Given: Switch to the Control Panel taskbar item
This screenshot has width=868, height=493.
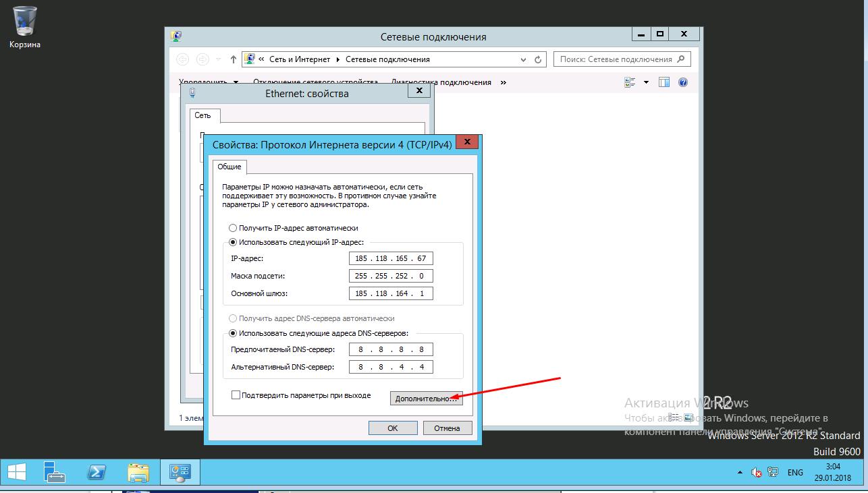Looking at the screenshot, I should click(x=180, y=472).
